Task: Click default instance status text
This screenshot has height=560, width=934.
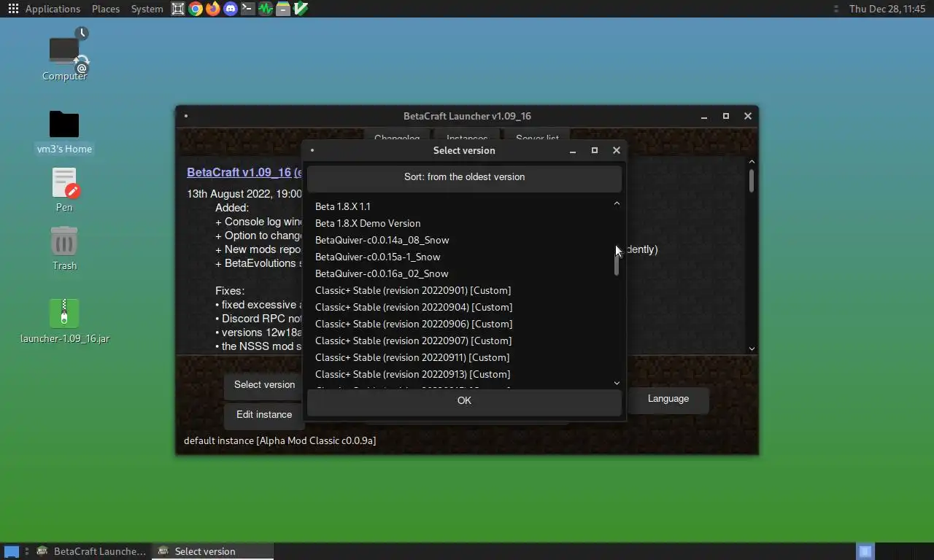Action: pyautogui.click(x=280, y=440)
